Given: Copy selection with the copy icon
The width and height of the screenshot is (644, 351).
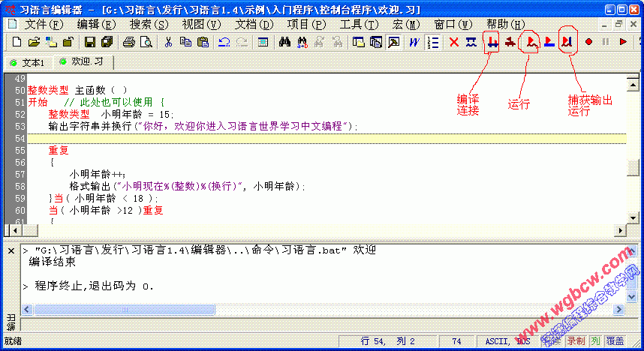Looking at the screenshot, I should [x=185, y=42].
